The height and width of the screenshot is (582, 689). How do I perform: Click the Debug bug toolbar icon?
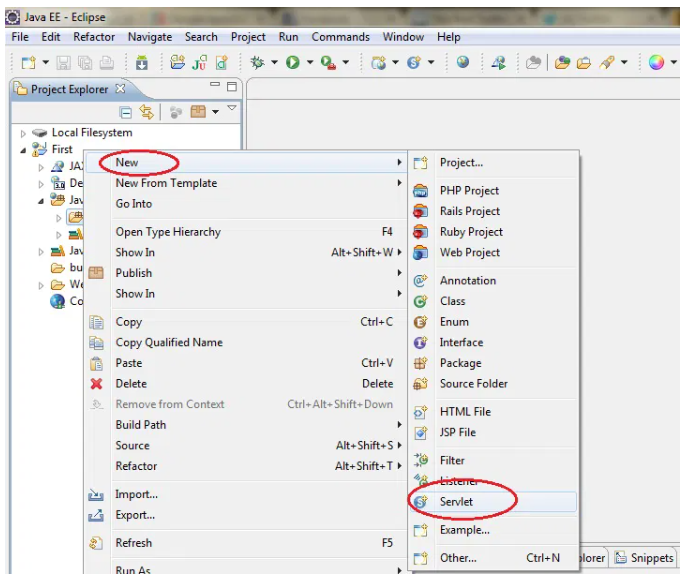[x=258, y=62]
